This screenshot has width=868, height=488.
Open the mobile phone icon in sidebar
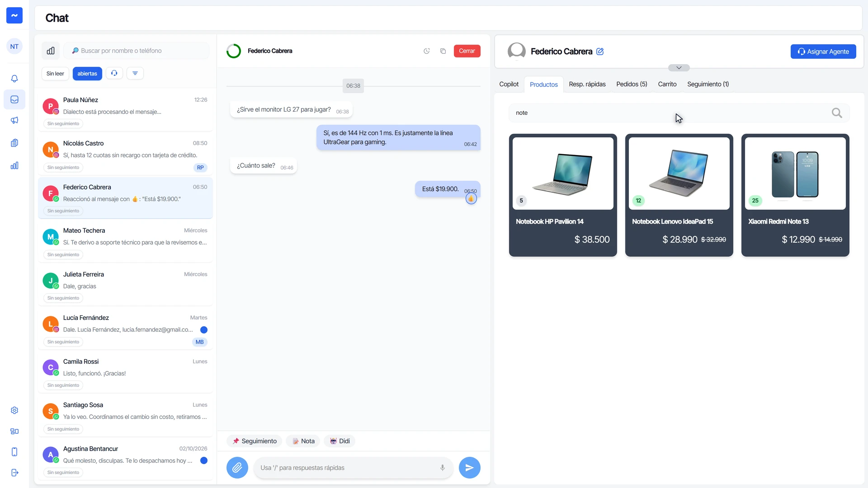coord(14,452)
